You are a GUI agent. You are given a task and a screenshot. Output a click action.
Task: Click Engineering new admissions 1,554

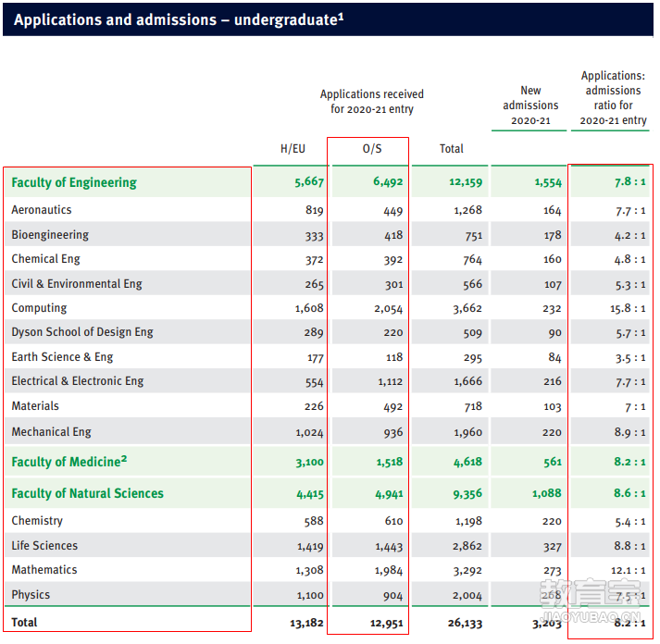548,182
